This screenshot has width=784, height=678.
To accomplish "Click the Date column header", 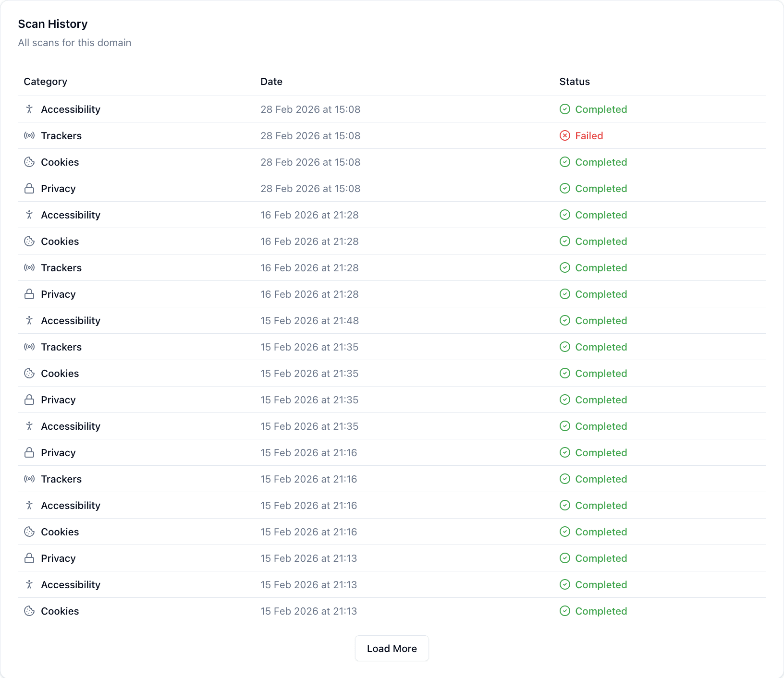I will coord(271,82).
